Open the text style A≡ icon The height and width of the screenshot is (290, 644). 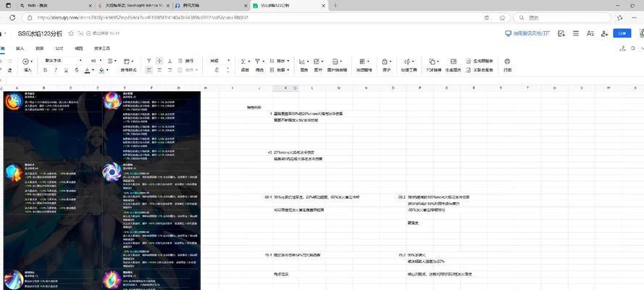coord(590,33)
